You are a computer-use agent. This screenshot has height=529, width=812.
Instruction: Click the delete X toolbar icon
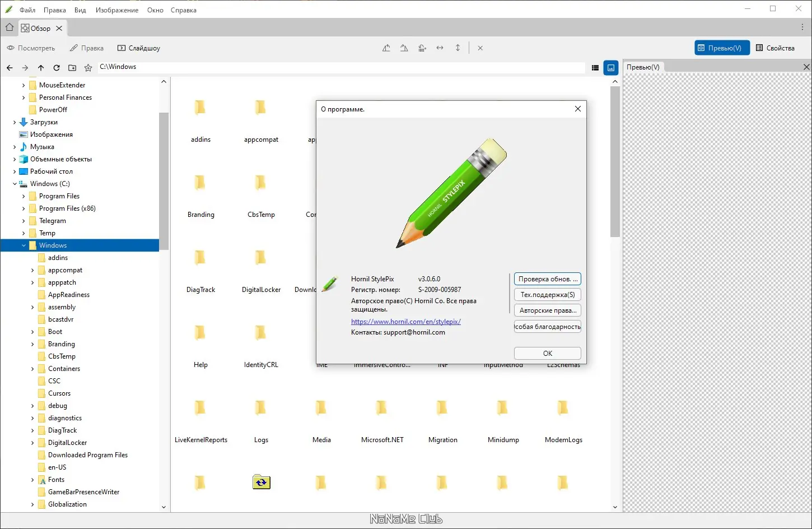click(x=480, y=48)
